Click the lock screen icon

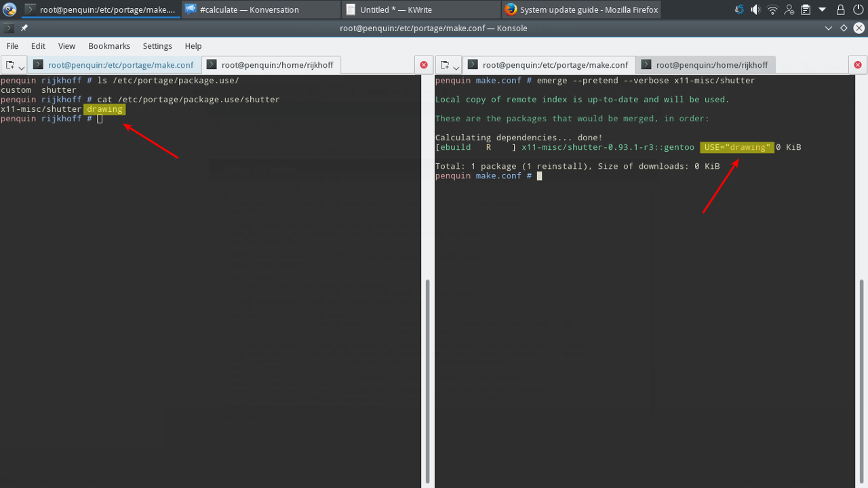(840, 9)
